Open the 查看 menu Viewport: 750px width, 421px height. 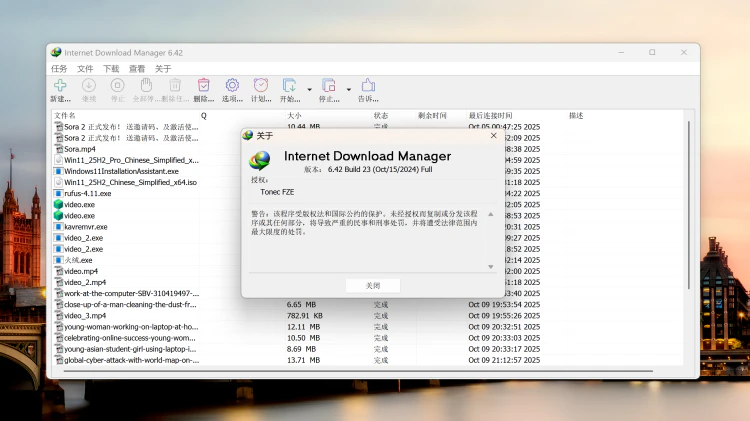[x=137, y=69]
